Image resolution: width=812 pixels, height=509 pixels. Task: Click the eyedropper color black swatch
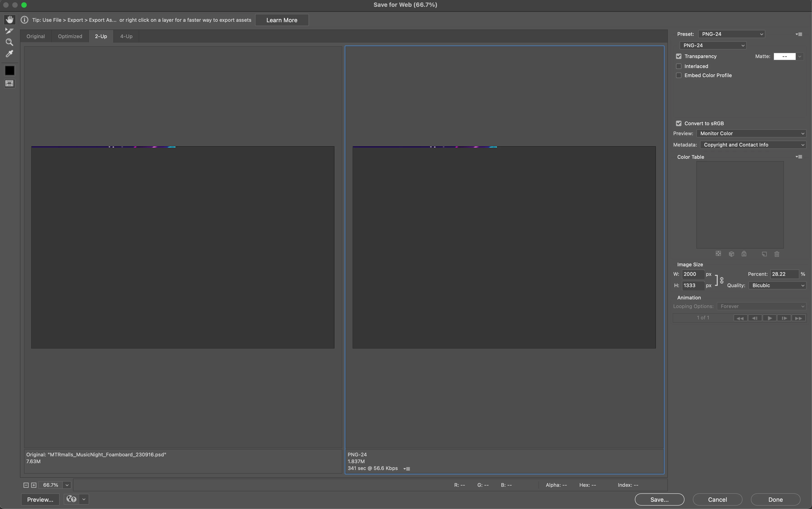10,71
